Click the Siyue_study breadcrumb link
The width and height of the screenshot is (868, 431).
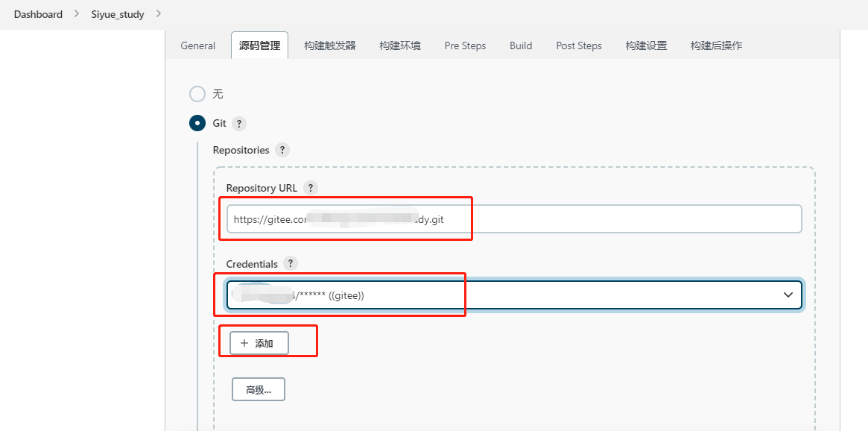118,14
